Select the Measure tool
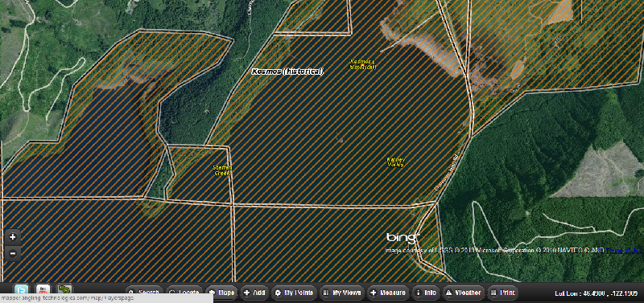Viewport: 644px width, 303px height. point(388,293)
